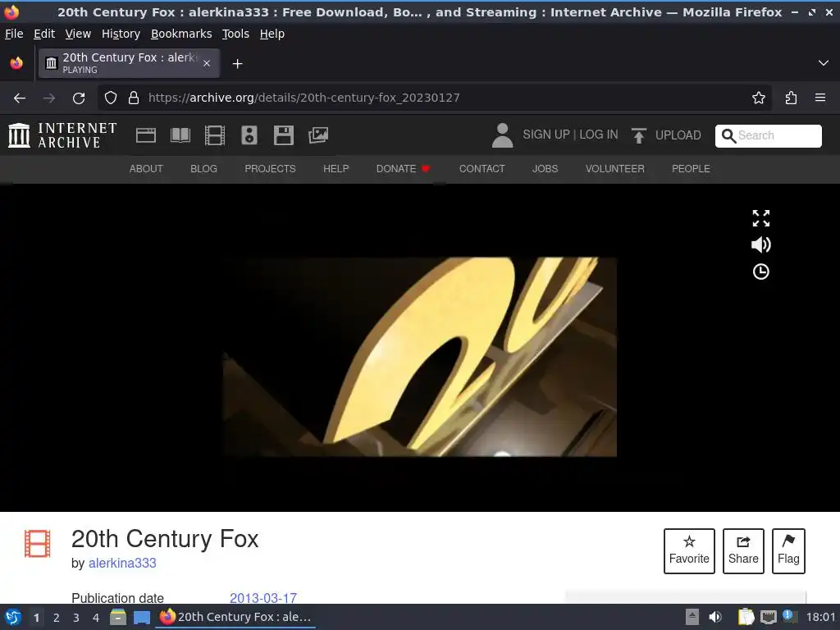The image size is (840, 630).
Task: Go back with the browser back arrow
Action: [x=20, y=98]
